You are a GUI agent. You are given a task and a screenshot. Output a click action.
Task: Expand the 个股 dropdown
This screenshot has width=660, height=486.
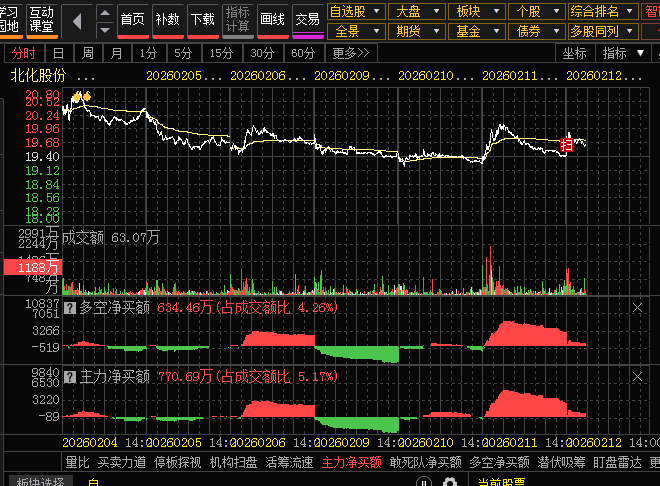point(537,11)
